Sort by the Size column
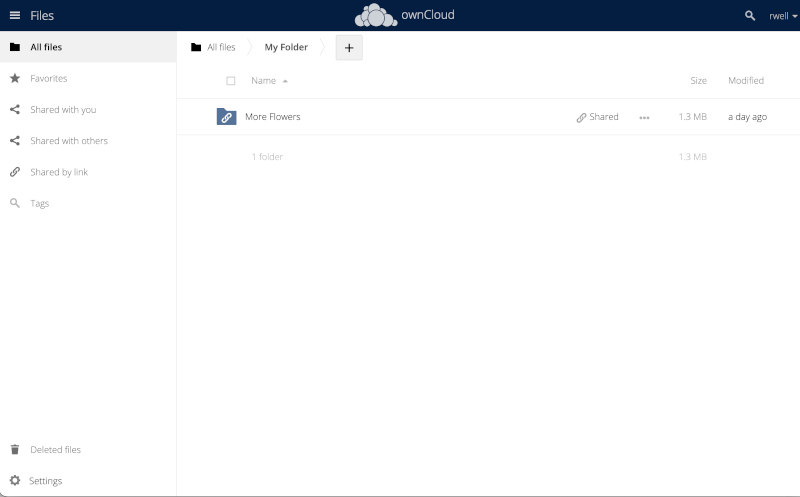 pyautogui.click(x=698, y=81)
